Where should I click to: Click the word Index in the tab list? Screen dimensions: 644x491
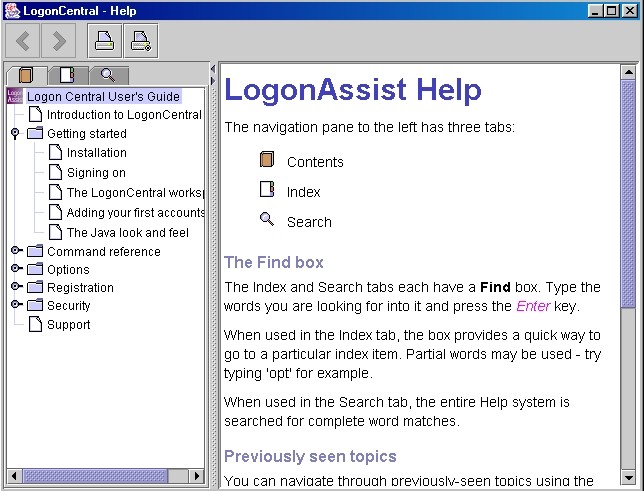coord(304,192)
